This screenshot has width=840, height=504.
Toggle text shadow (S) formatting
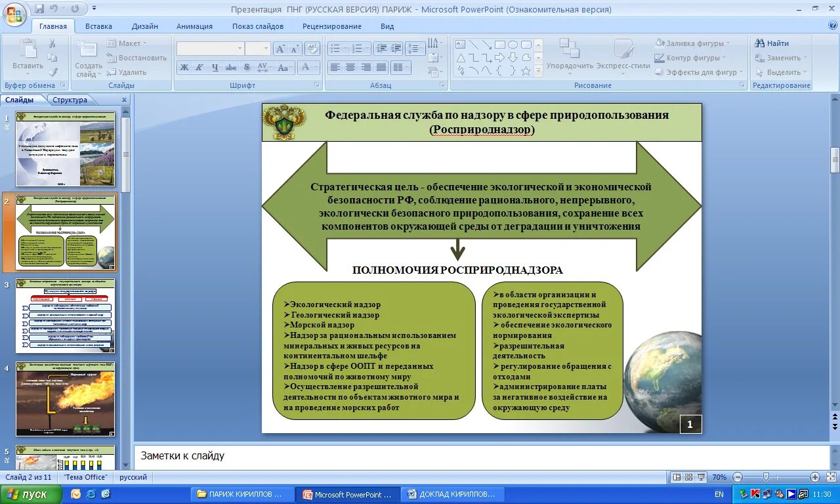point(247,67)
